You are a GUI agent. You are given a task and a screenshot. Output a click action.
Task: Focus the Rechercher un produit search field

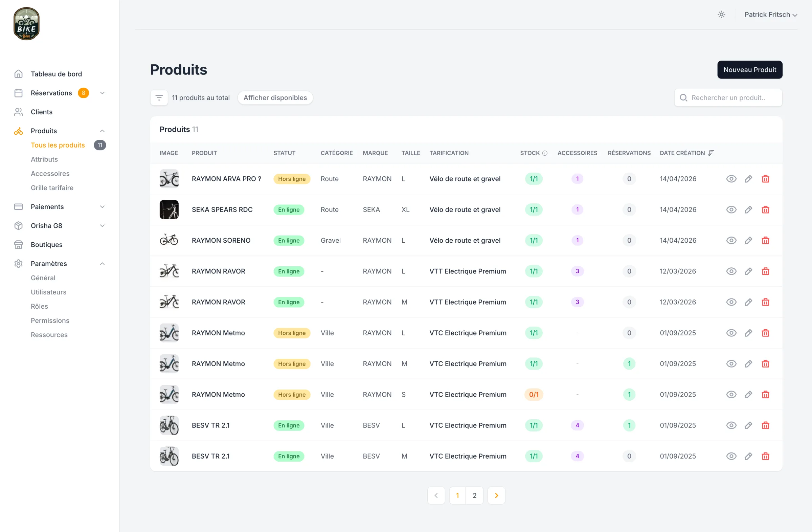click(x=728, y=97)
